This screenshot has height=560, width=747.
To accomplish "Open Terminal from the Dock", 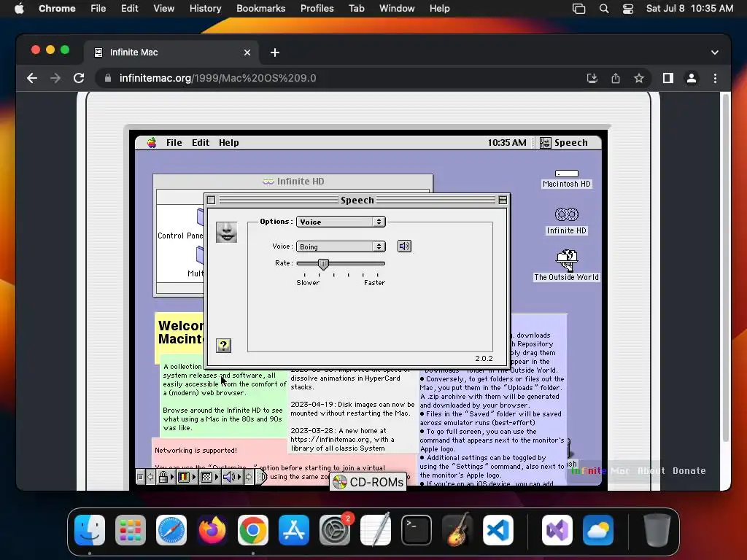I will [x=417, y=530].
